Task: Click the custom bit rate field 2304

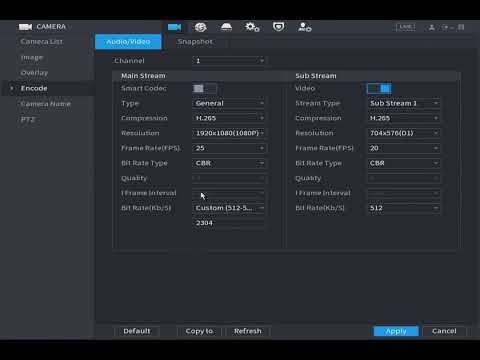Action: pos(229,223)
